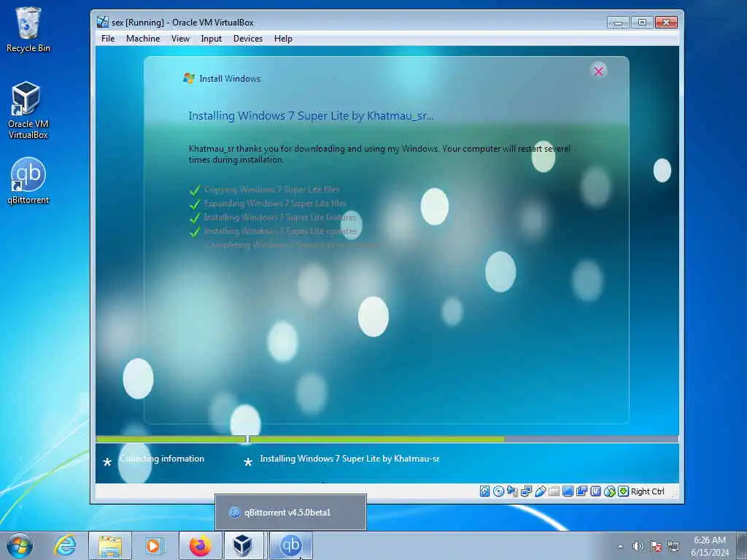This screenshot has width=747, height=560.
Task: Open the Help menu
Action: click(283, 39)
